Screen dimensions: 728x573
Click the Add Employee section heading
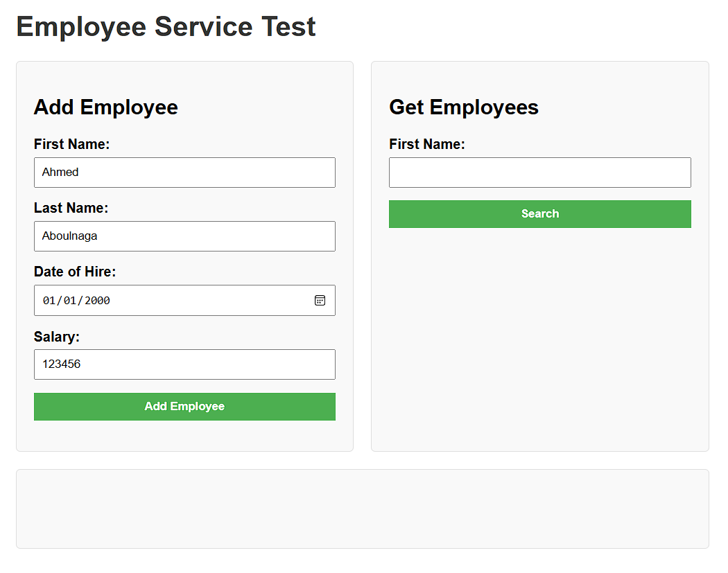click(106, 107)
